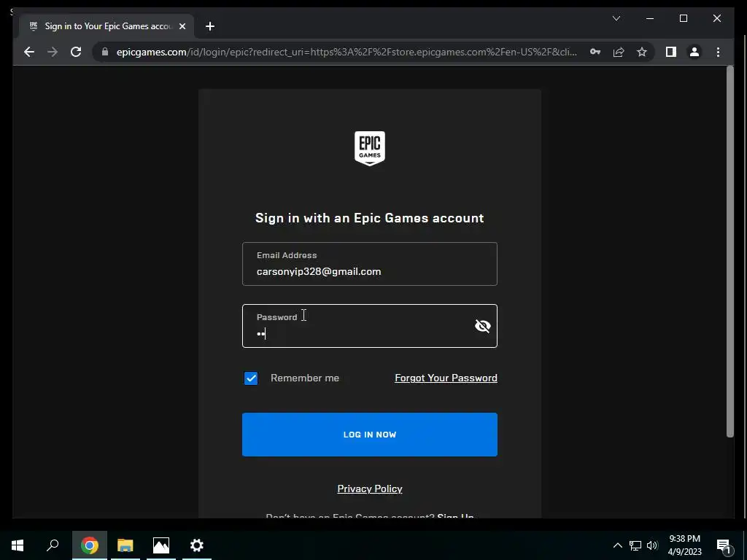This screenshot has height=560, width=747.
Task: Open Windows taskbar search
Action: click(53, 545)
